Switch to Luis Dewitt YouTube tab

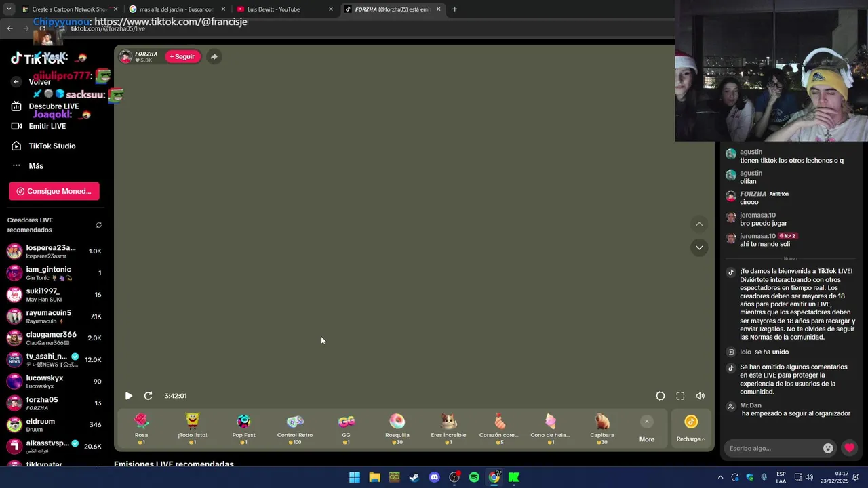tap(283, 9)
